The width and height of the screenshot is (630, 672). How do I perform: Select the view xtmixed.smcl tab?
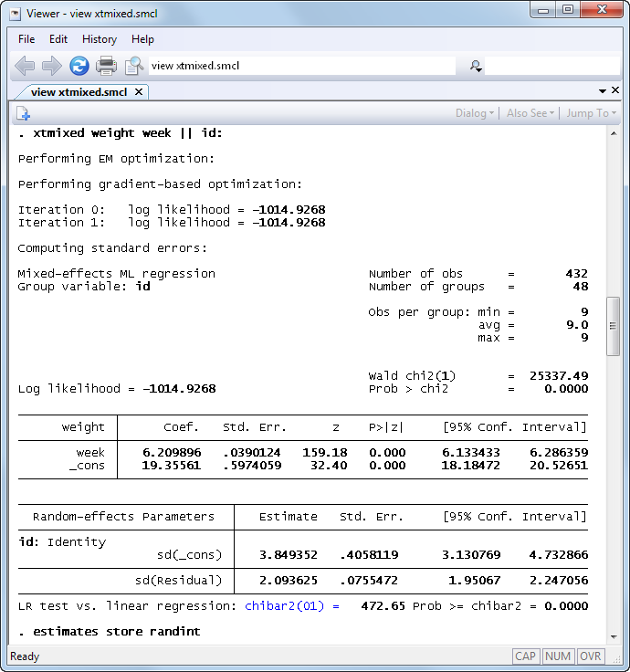click(x=78, y=91)
